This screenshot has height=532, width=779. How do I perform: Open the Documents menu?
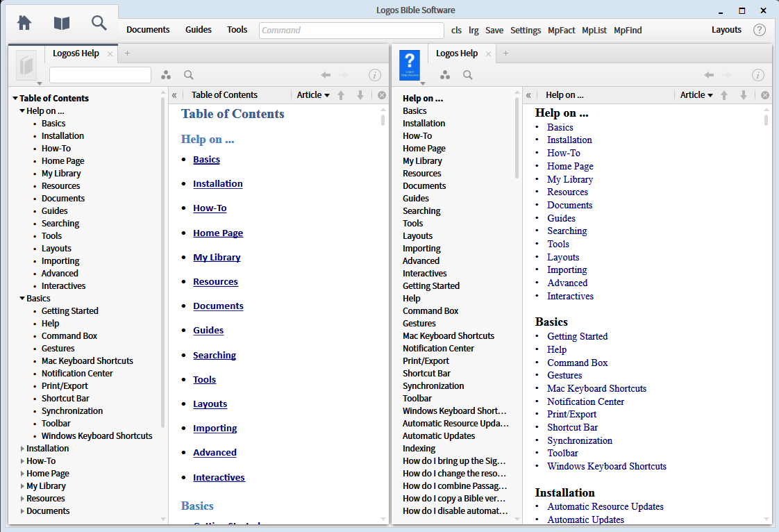148,30
